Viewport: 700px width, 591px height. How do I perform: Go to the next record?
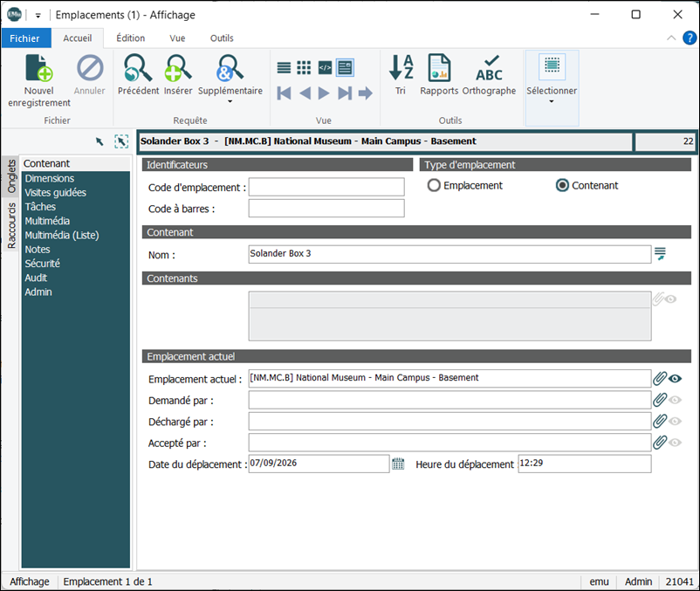(324, 93)
